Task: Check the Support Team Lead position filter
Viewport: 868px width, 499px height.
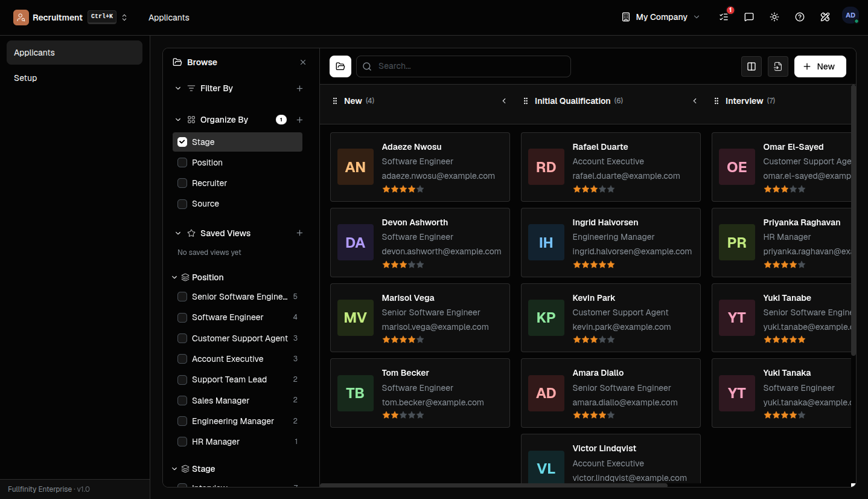Action: (x=182, y=379)
